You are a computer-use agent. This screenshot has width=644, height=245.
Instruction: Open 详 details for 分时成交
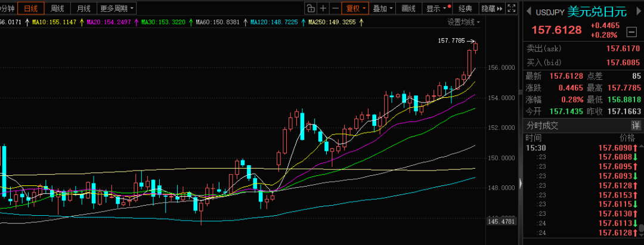636,125
